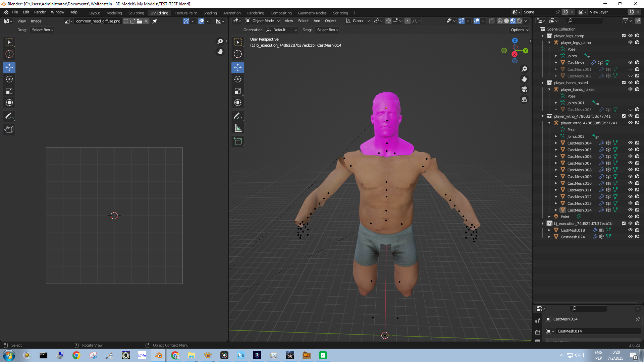644x362 pixels.
Task: Open Select Box drag dropdown in UV editor
Action: pos(42,30)
